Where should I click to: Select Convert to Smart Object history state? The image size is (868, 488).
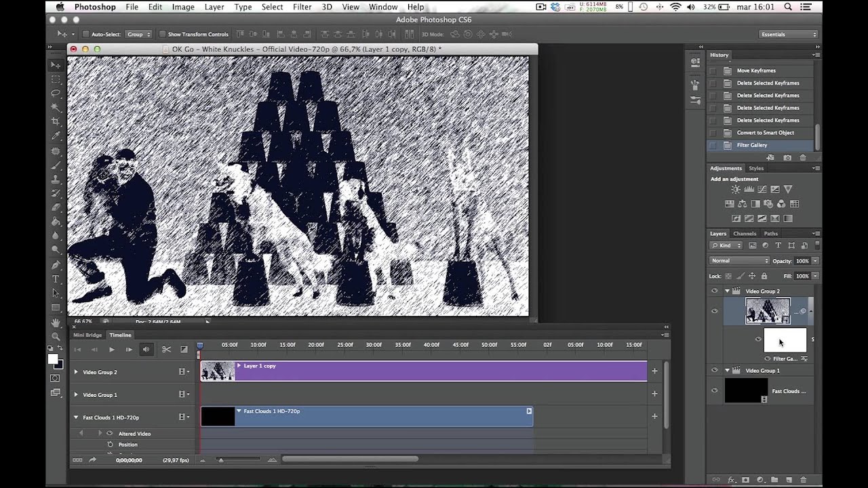pos(760,133)
